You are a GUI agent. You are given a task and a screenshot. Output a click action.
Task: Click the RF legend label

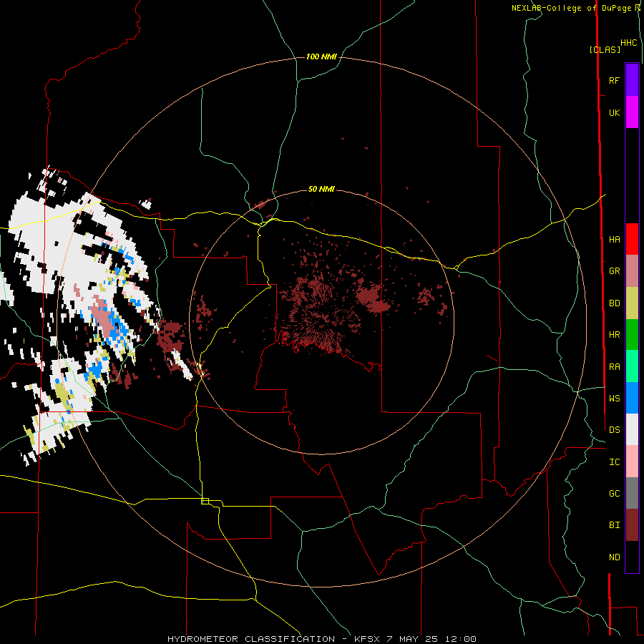[614, 80]
